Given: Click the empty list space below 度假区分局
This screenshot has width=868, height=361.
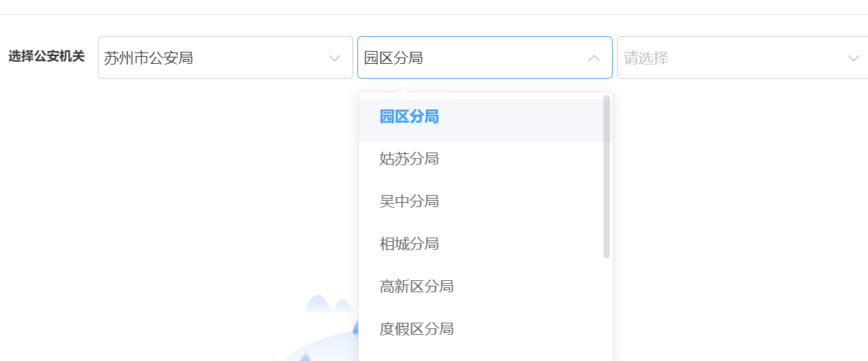Looking at the screenshot, I should pyautogui.click(x=482, y=353).
